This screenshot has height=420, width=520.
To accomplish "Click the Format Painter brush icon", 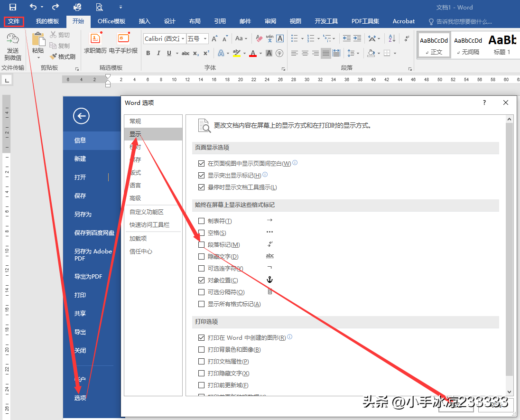I will coord(54,57).
